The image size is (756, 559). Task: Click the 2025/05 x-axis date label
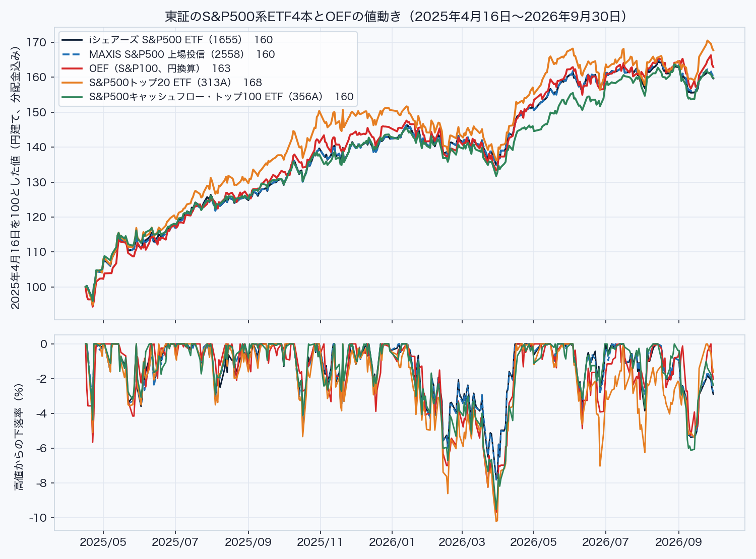tap(103, 542)
